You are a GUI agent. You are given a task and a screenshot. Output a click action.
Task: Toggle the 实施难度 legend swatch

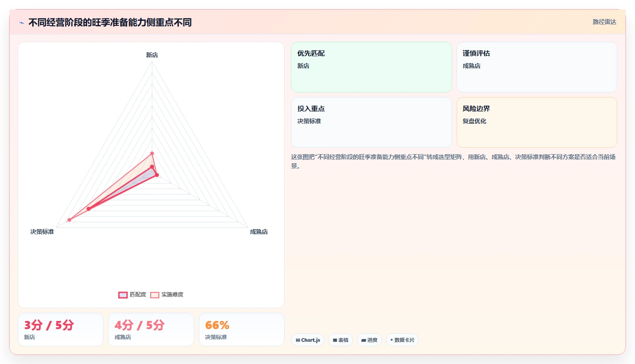[155, 295]
